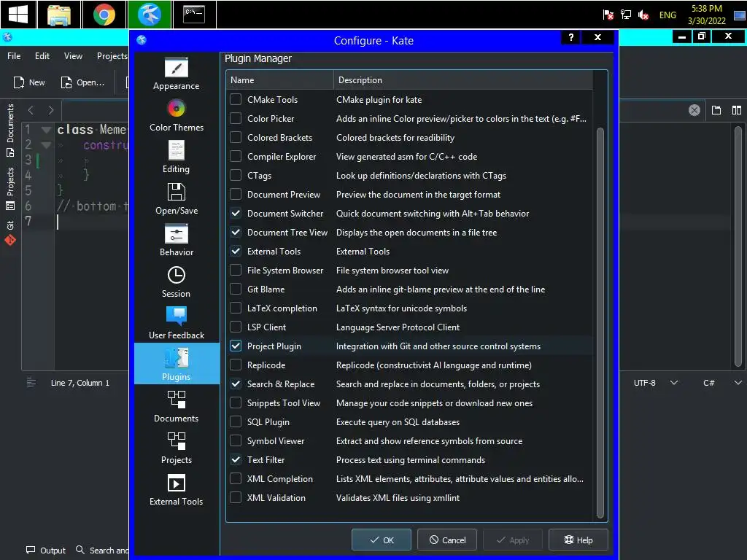
Task: Enable the LSP Client plugin
Action: click(236, 327)
